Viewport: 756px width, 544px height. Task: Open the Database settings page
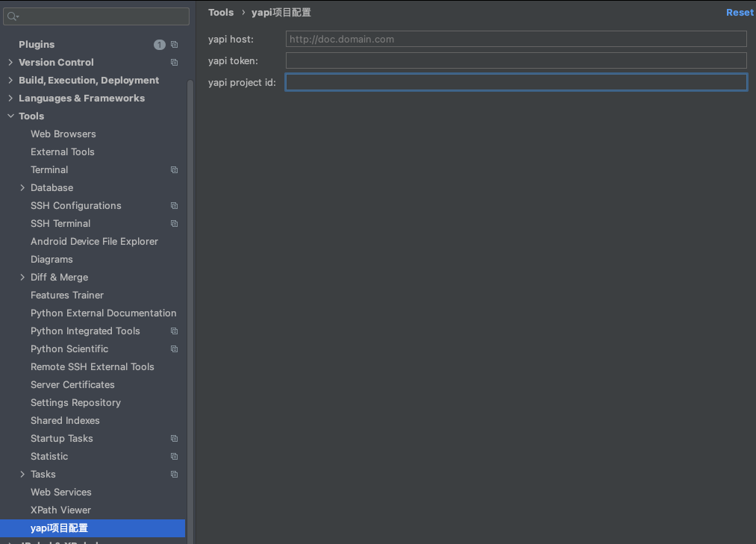[x=52, y=187]
